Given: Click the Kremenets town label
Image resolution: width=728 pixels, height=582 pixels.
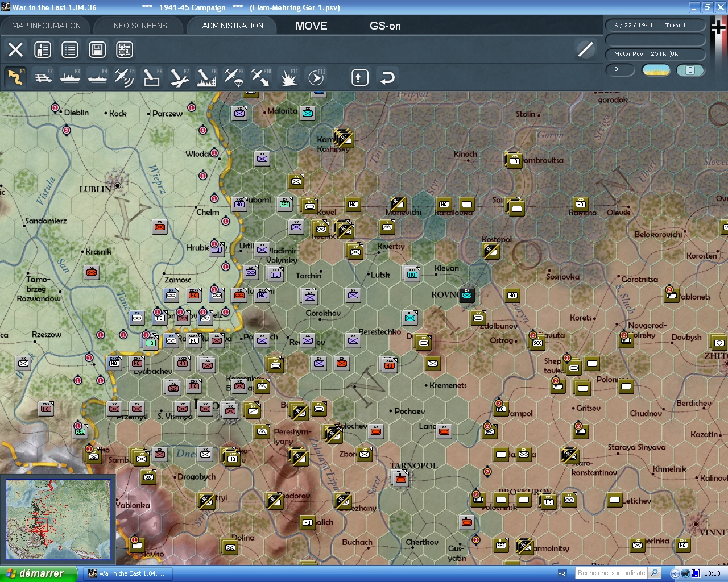Looking at the screenshot, I should (448, 385).
